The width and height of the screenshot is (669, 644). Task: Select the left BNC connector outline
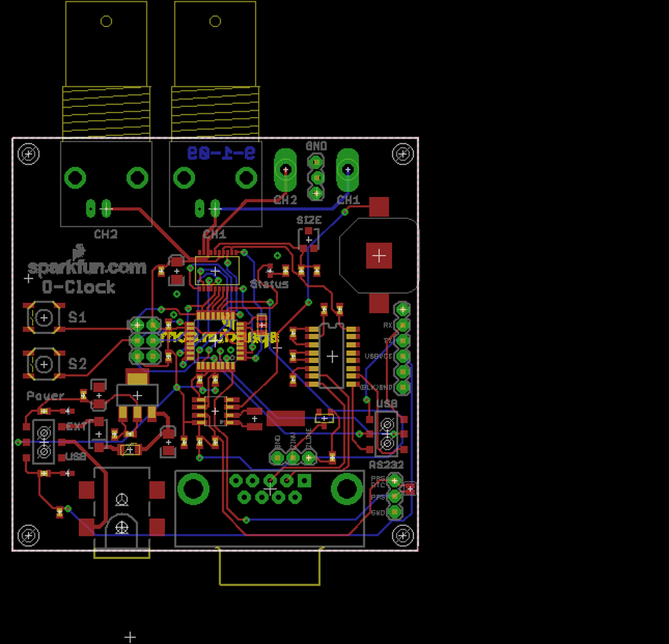(x=106, y=114)
